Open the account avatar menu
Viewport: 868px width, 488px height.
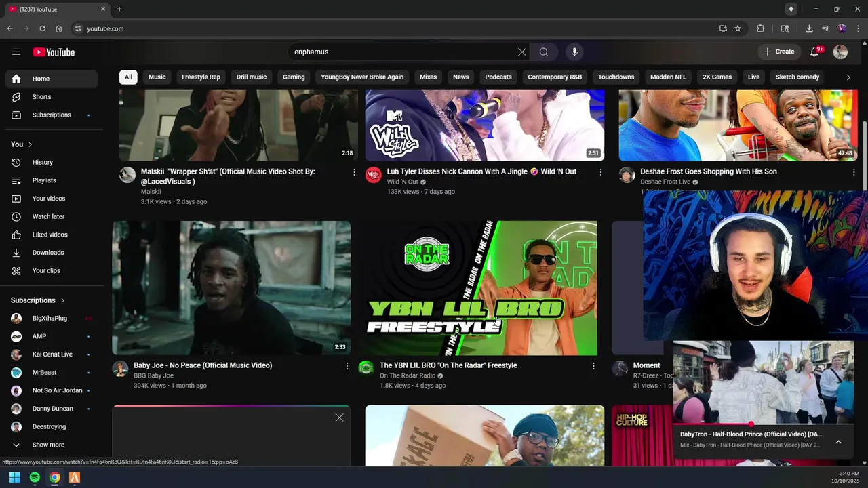pos(840,52)
